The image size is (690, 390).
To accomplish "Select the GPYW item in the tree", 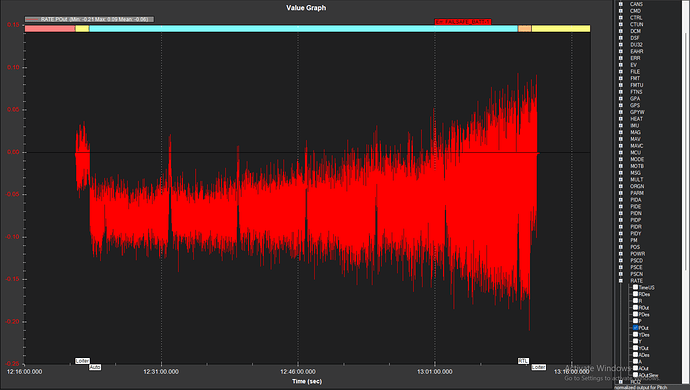I will point(637,112).
